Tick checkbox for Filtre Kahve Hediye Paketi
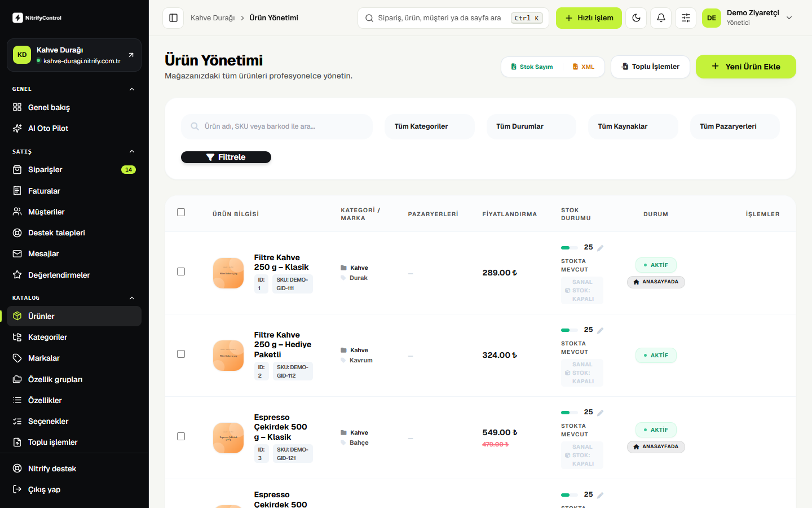The height and width of the screenshot is (508, 812). [x=181, y=354]
